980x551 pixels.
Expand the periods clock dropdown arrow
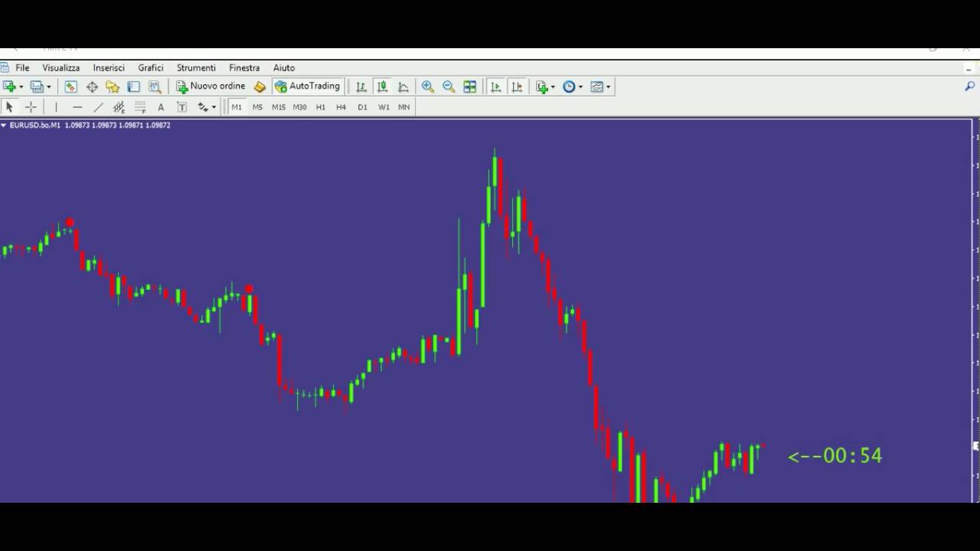pyautogui.click(x=580, y=87)
